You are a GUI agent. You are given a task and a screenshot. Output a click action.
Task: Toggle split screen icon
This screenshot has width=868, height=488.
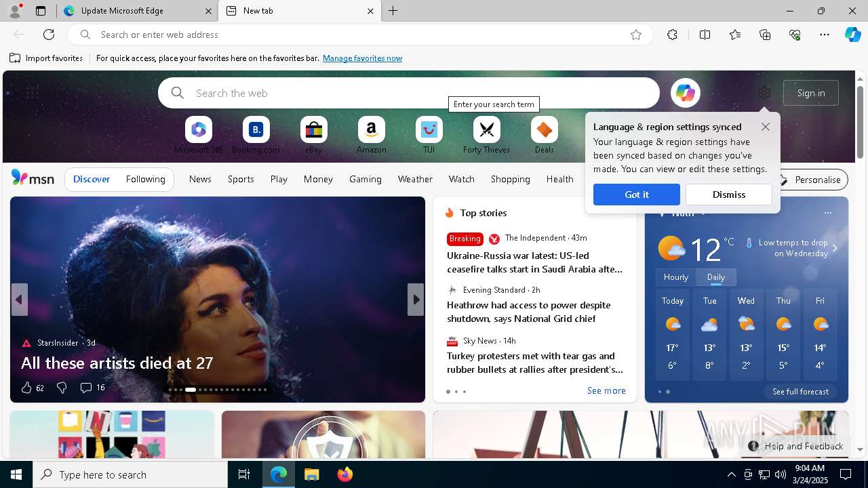(x=705, y=35)
